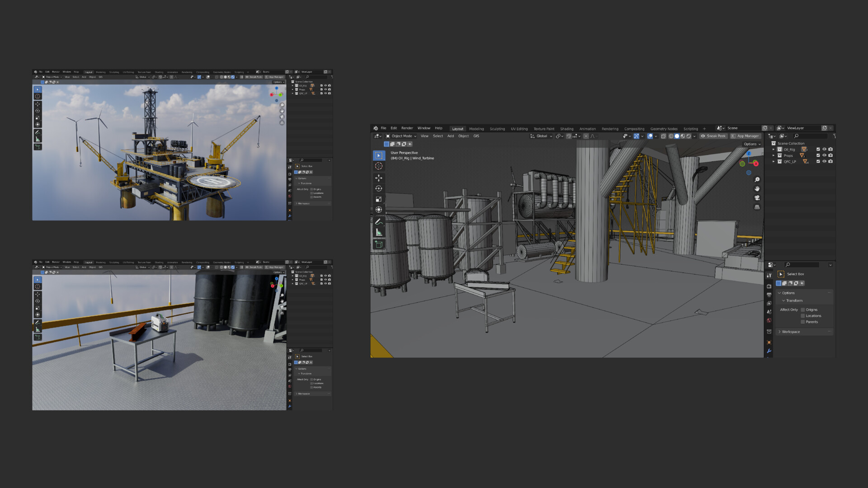
Task: Select the Rotate tool in large viewport
Action: tap(379, 188)
